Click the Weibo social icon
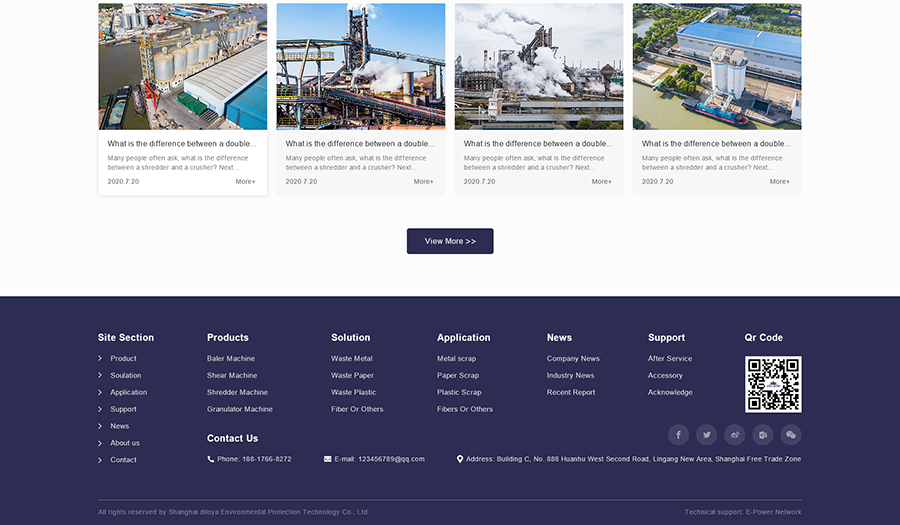 click(x=735, y=435)
